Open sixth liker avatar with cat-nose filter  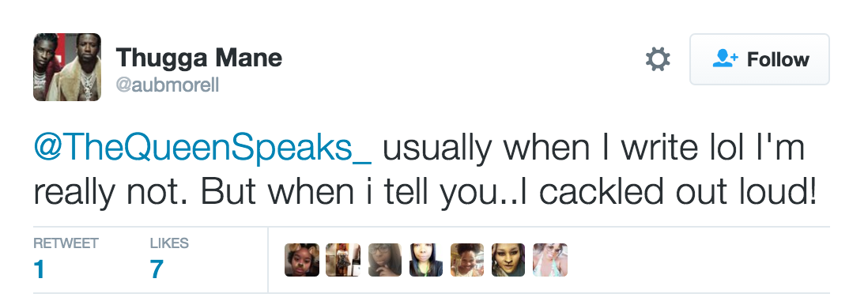click(508, 260)
